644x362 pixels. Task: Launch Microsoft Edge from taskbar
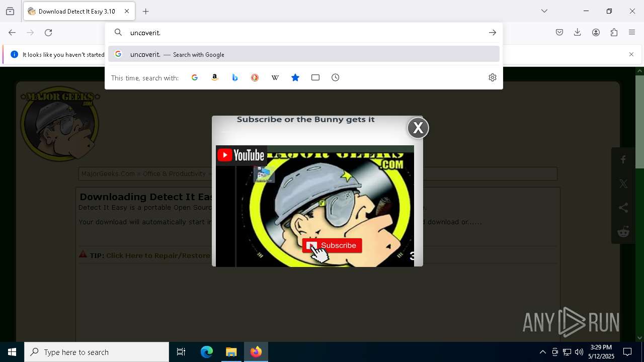207,352
